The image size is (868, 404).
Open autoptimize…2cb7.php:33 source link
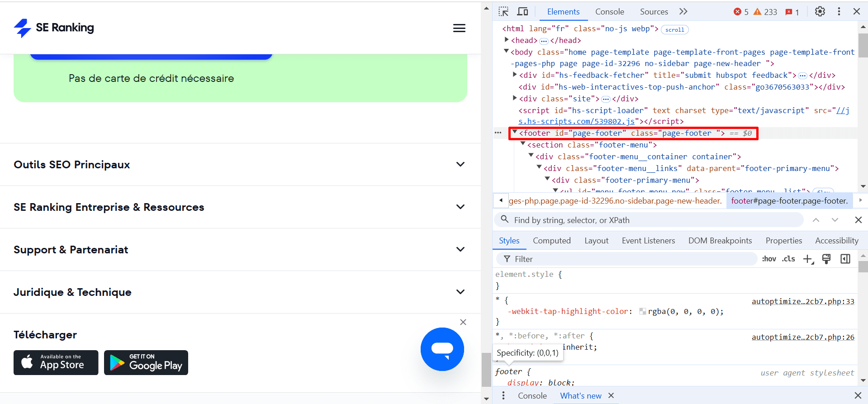click(x=803, y=301)
